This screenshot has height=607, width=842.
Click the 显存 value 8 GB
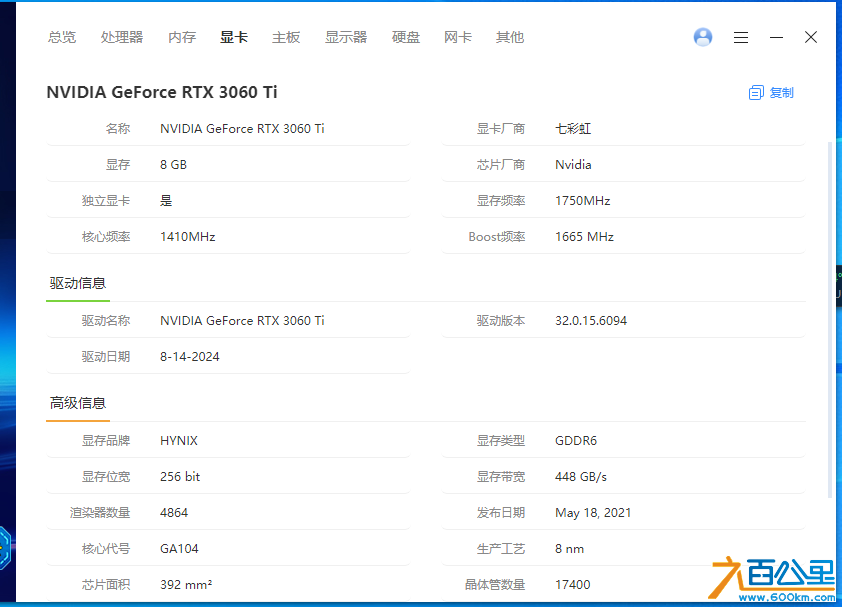click(x=173, y=165)
